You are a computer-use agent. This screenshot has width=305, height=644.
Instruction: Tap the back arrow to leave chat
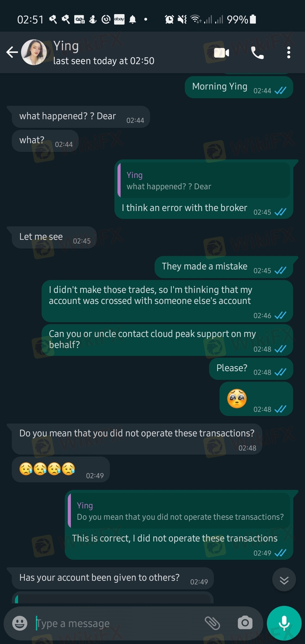(x=12, y=52)
